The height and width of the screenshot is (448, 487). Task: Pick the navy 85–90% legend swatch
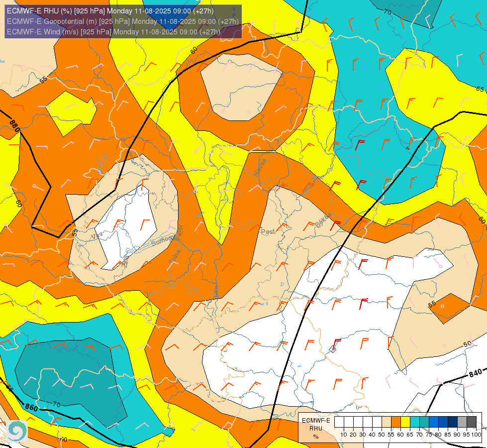tap(453, 422)
